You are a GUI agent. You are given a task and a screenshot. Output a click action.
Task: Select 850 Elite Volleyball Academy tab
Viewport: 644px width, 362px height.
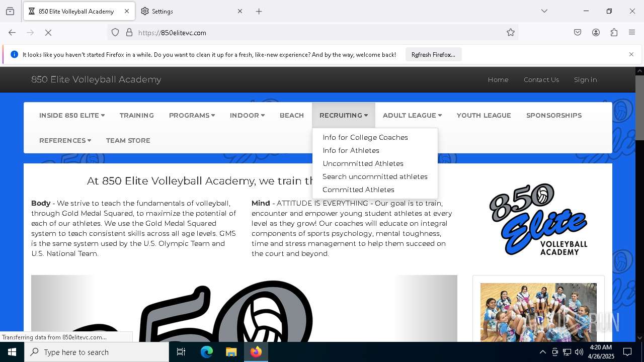tap(79, 11)
